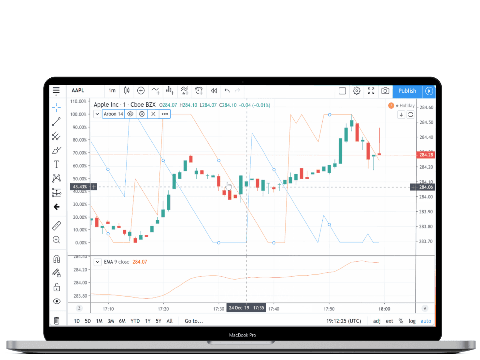Open the hamburger main menu
Viewport: 480px width, 360px height.
click(x=56, y=90)
